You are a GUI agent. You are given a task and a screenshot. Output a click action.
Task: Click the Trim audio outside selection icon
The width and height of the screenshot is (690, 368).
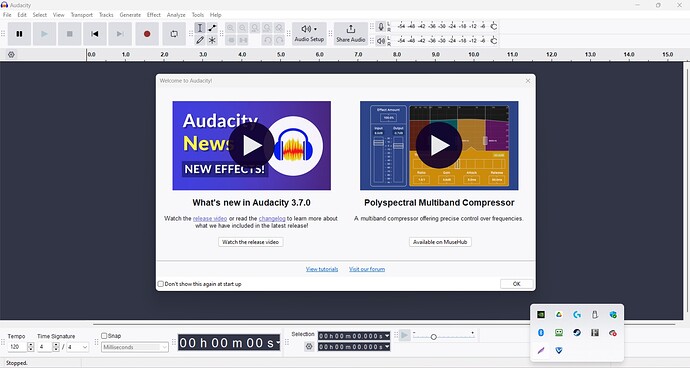(231, 40)
